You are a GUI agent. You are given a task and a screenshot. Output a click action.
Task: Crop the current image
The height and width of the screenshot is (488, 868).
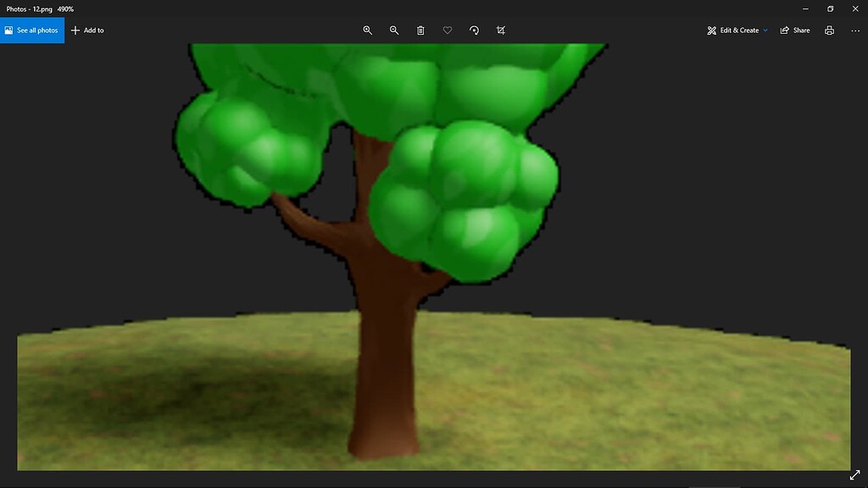click(501, 30)
